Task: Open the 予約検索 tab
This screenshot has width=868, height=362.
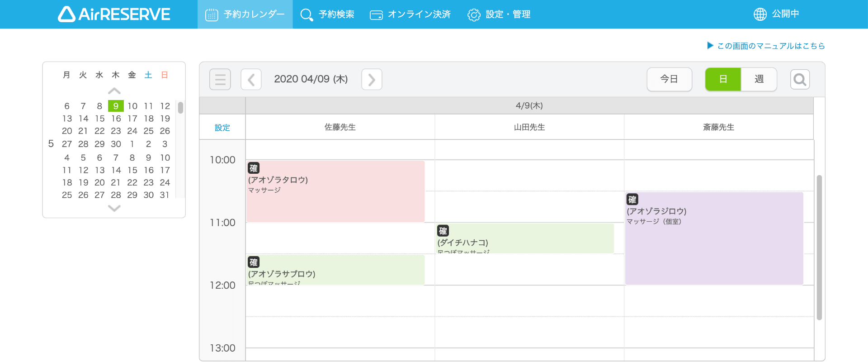Action: point(327,14)
